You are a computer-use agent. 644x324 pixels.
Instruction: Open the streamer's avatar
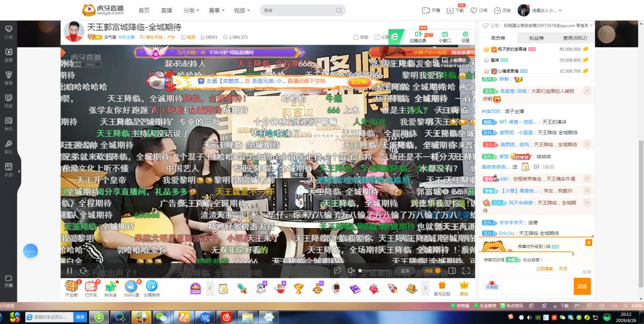(74, 32)
